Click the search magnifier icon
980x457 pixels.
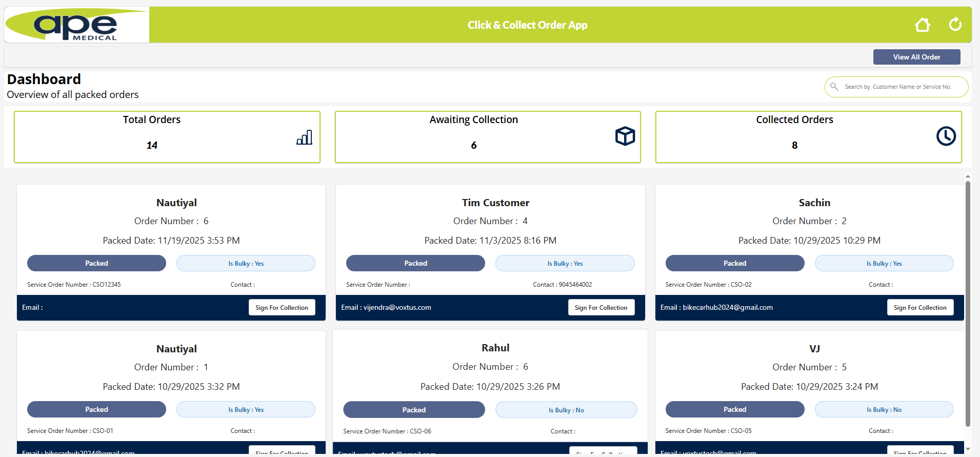[834, 87]
